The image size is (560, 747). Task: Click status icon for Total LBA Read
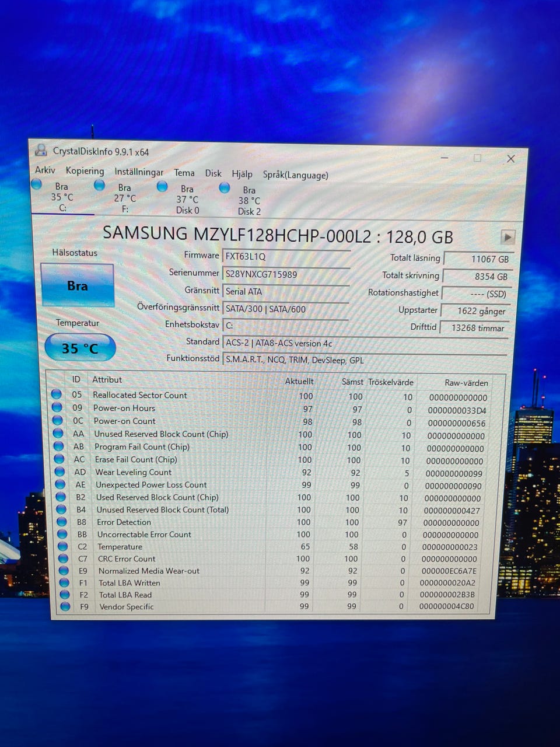[66, 595]
